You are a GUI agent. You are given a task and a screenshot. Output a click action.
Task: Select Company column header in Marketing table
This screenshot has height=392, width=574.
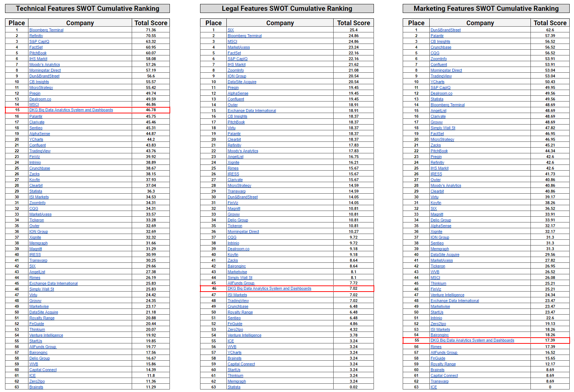(x=480, y=23)
